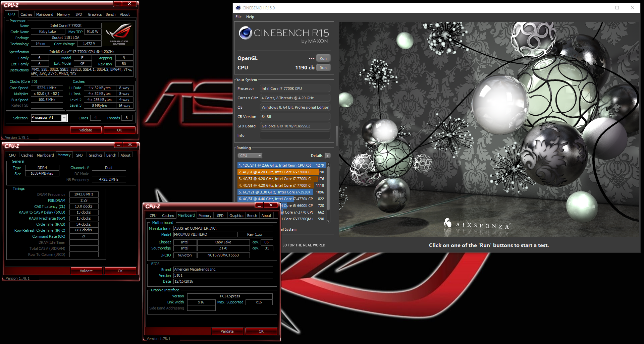Open the CPU ranking dropdown
This screenshot has height=344, width=644.
tap(250, 156)
